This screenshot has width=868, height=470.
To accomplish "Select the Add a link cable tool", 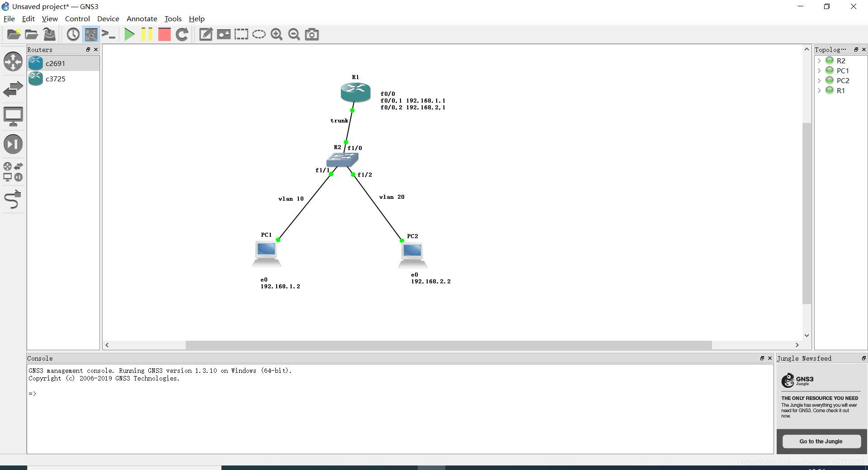I will pos(13,199).
